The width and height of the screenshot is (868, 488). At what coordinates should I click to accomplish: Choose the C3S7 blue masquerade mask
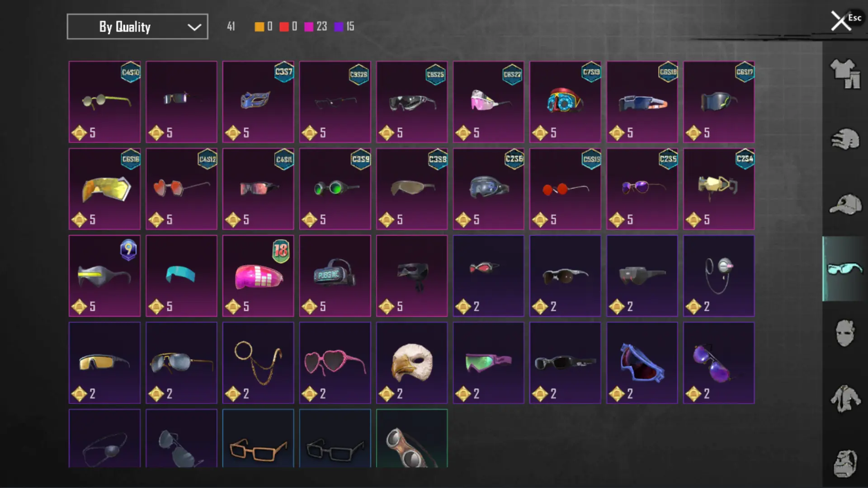click(x=258, y=102)
